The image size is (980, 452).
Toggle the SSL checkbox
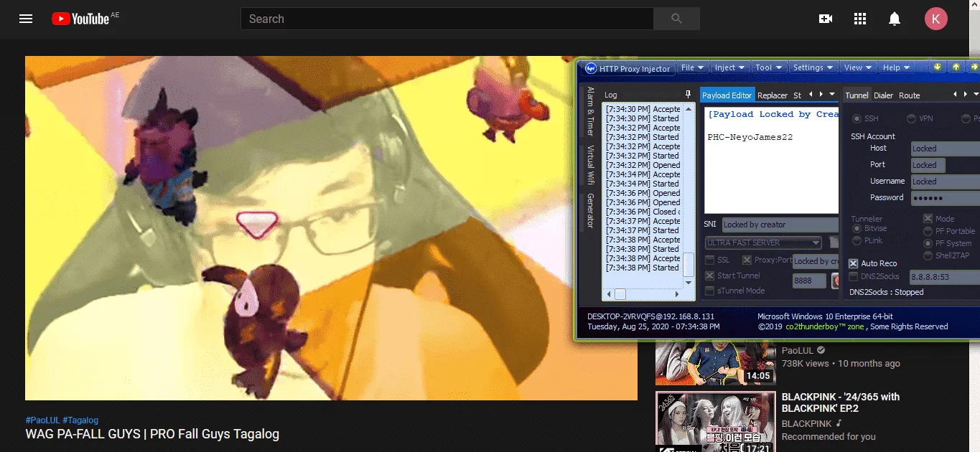click(709, 260)
